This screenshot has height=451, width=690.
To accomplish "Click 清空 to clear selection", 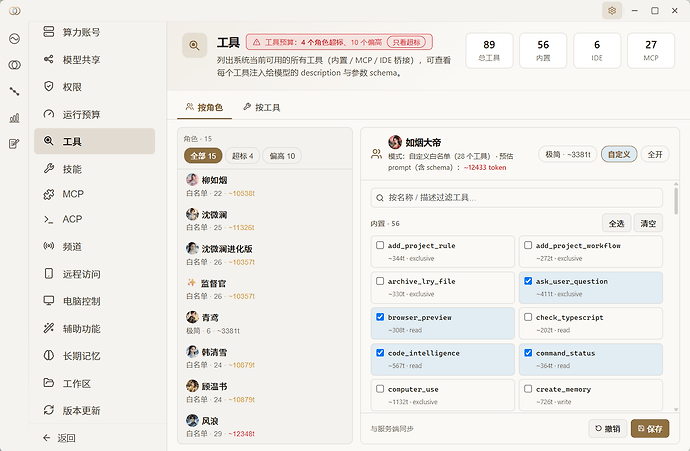I will (648, 223).
